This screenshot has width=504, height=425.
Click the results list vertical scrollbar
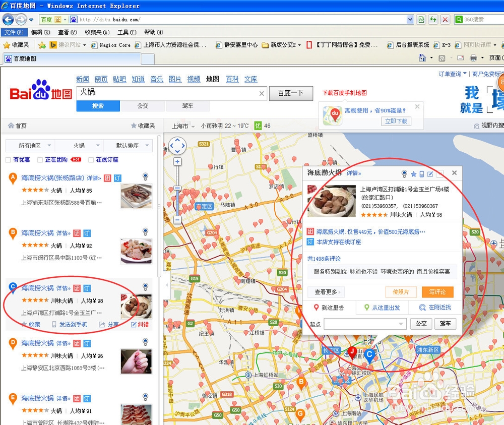tap(159, 206)
